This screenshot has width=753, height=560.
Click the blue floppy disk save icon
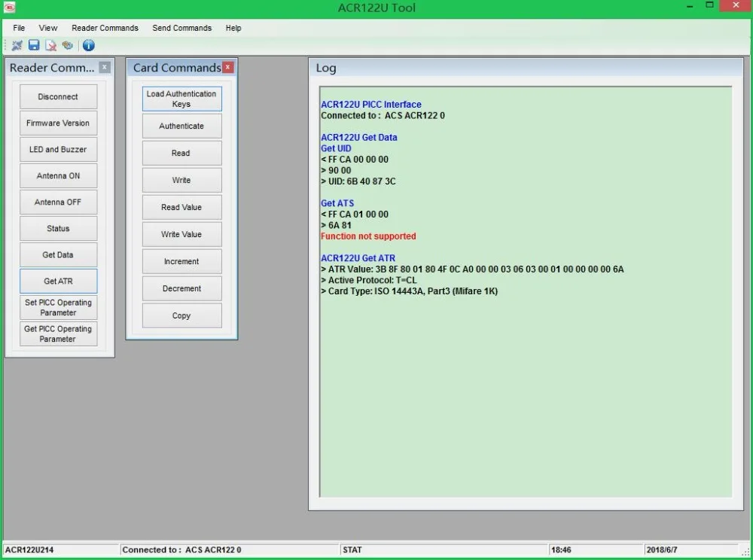(x=34, y=45)
